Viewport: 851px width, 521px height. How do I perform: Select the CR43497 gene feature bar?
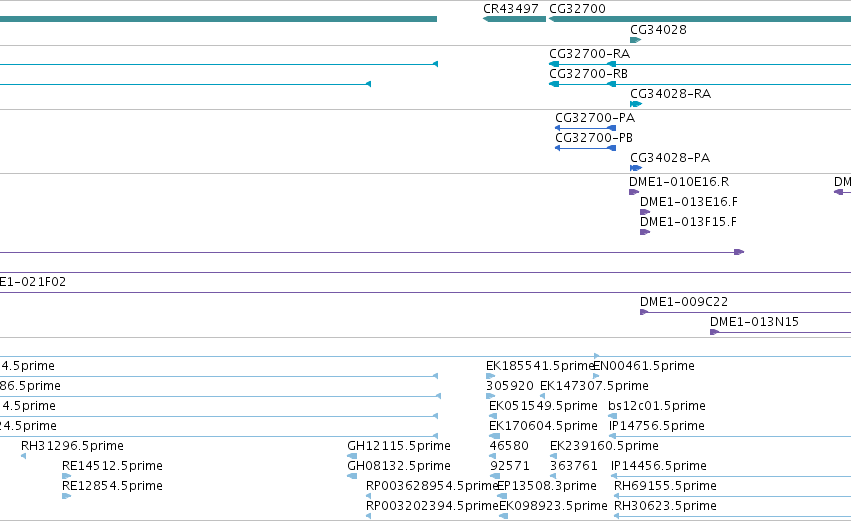[515, 19]
